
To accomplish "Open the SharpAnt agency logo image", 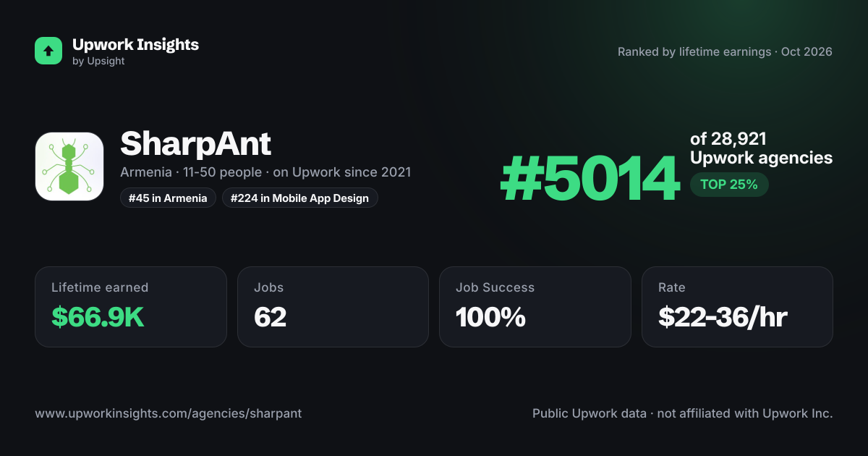I will click(x=69, y=166).
